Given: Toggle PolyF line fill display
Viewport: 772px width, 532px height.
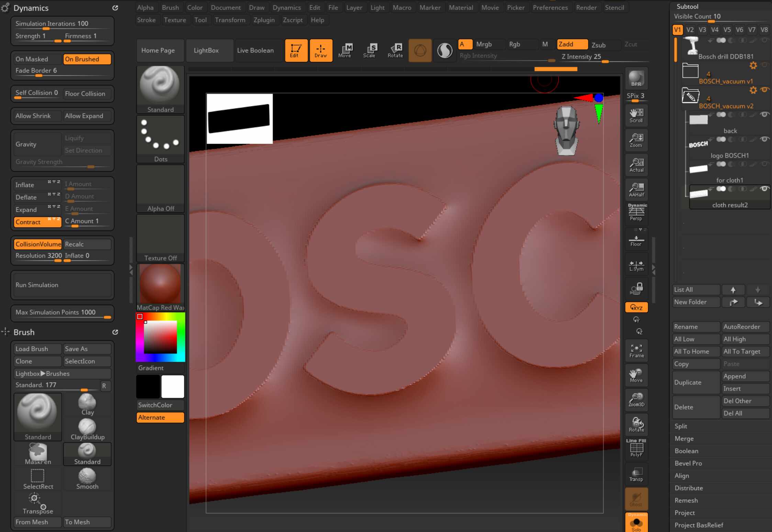Looking at the screenshot, I should 636,449.
